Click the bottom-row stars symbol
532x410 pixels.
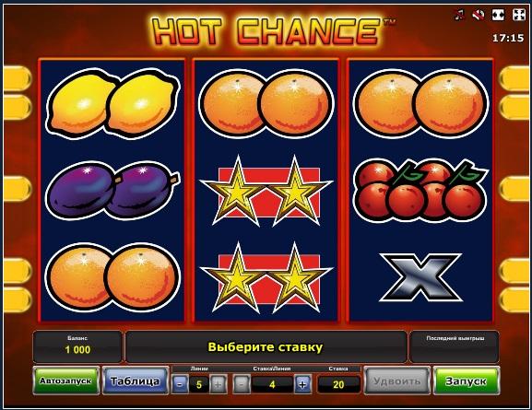266,277
